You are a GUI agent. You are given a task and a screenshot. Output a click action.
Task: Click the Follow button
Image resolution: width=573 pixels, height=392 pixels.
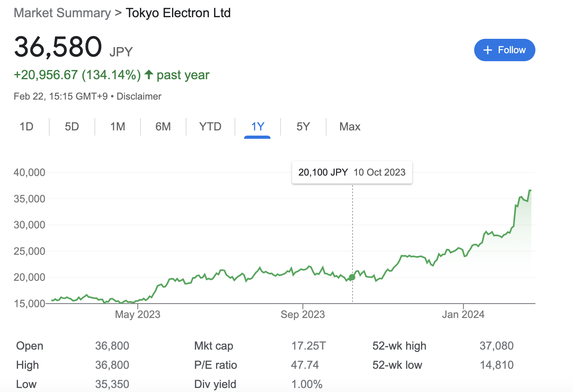504,50
